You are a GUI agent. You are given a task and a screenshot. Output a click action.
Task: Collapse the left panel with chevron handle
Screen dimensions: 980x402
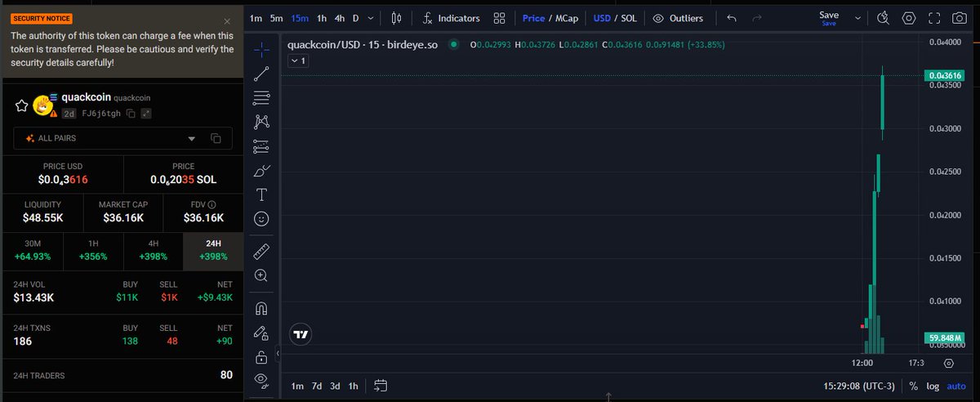(277, 353)
